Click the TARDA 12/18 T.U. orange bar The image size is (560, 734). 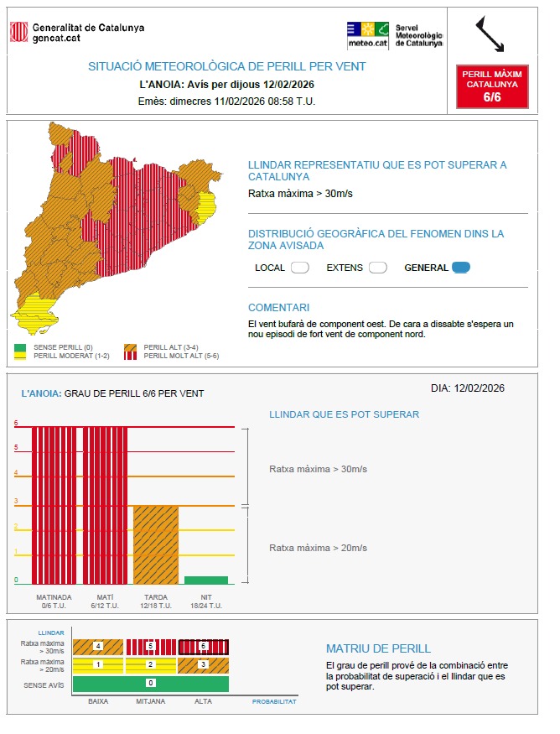pyautogui.click(x=156, y=545)
